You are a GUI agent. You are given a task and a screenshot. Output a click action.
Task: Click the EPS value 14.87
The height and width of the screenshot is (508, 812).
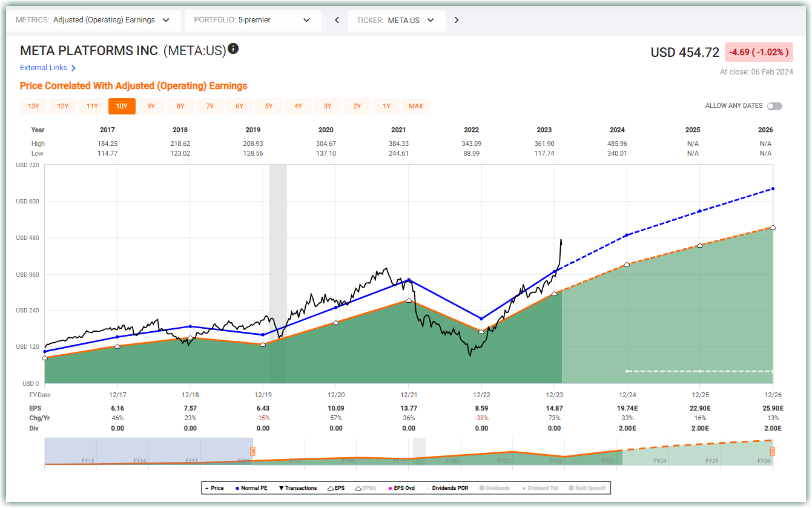[554, 408]
